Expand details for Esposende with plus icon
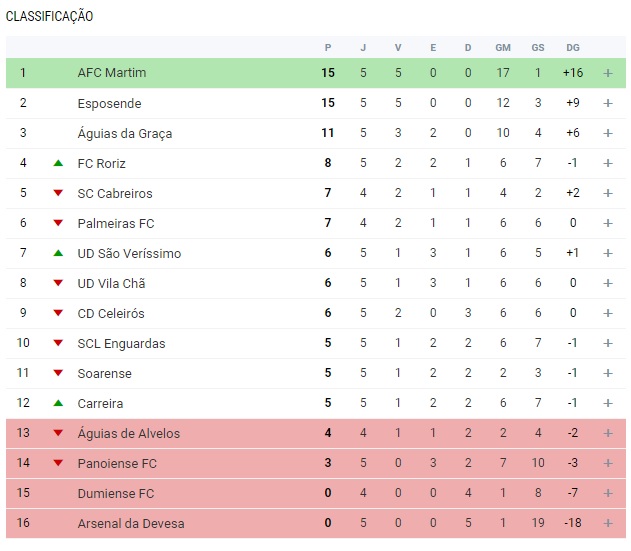631x551 pixels. pyautogui.click(x=608, y=103)
